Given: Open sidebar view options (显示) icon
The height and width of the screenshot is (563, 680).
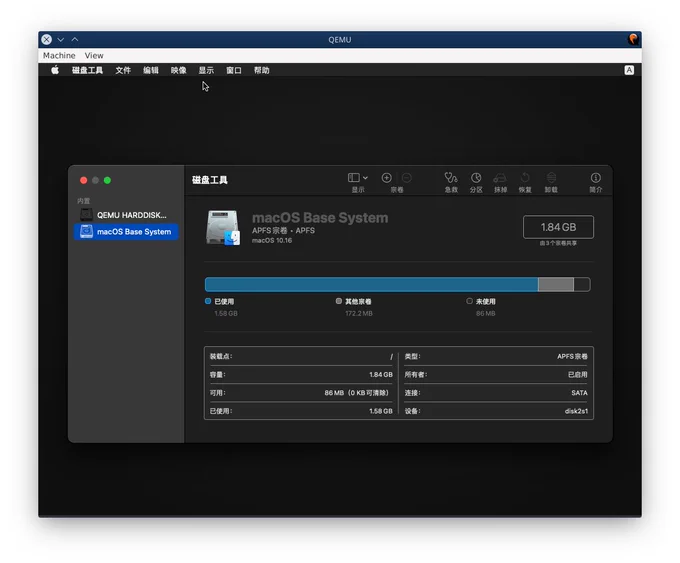Looking at the screenshot, I should tap(353, 178).
